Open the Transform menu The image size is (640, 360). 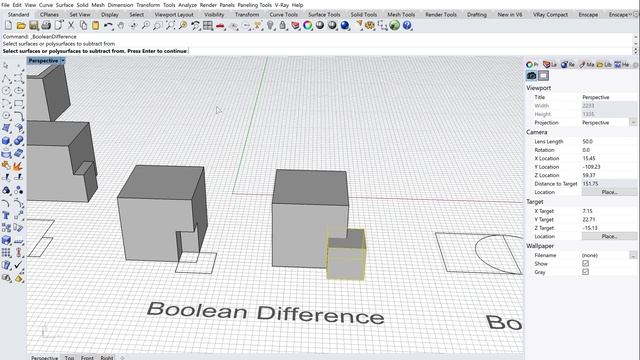pos(148,5)
